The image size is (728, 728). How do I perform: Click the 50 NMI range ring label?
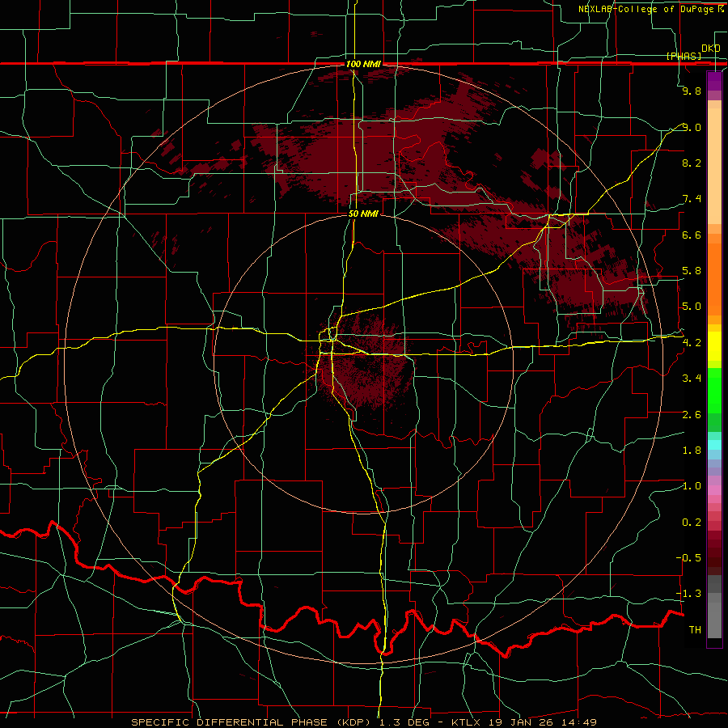[x=363, y=214]
